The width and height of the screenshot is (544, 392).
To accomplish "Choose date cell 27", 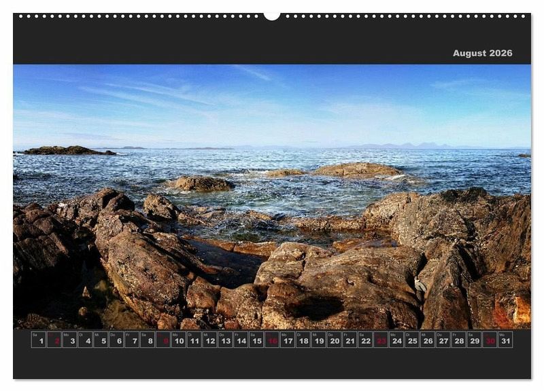I will pyautogui.click(x=443, y=340).
